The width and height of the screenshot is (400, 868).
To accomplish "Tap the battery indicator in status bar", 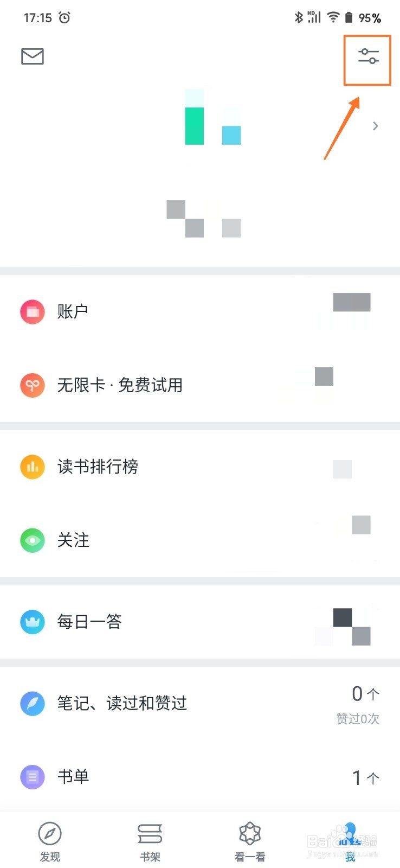I will pos(349,18).
